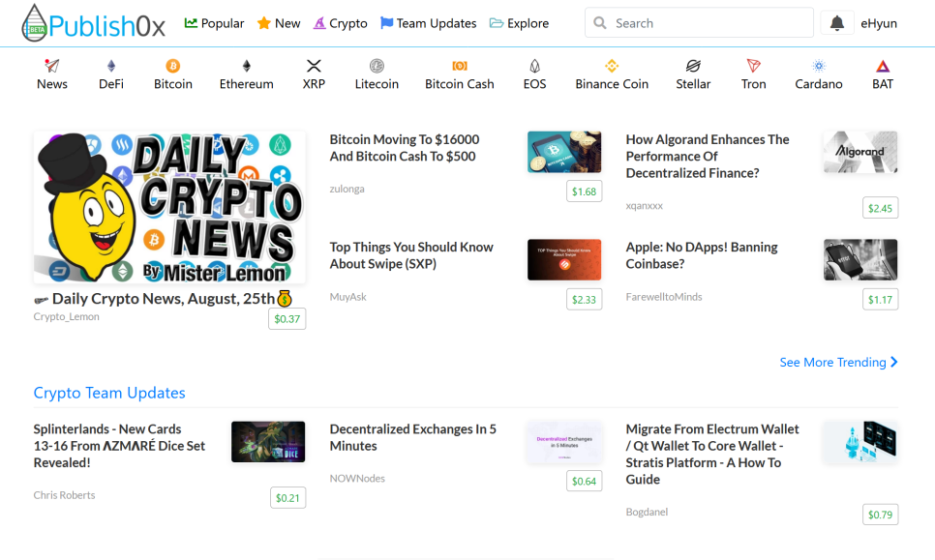
Task: Open Decentralized Exchanges In 5 Minutes title
Action: click(x=412, y=437)
